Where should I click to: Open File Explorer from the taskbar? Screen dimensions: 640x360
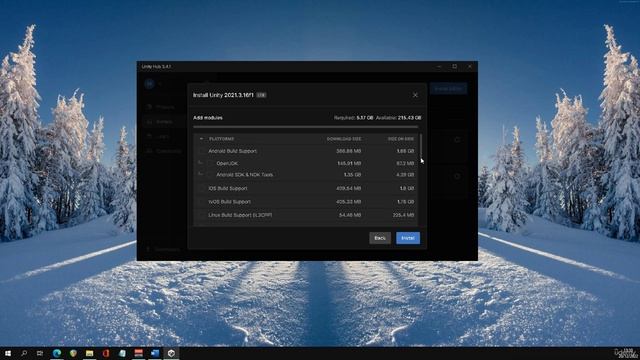[89, 353]
